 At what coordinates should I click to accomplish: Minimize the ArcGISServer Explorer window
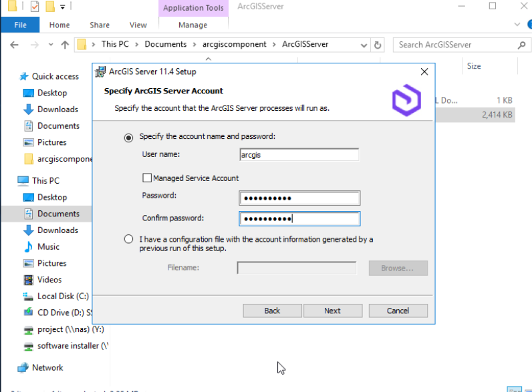coord(461,6)
